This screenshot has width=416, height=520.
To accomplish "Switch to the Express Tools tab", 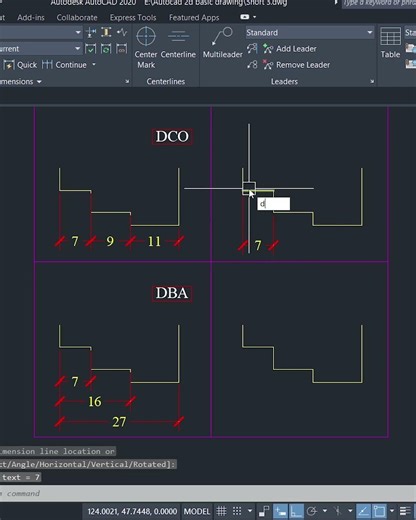I will [133, 17].
